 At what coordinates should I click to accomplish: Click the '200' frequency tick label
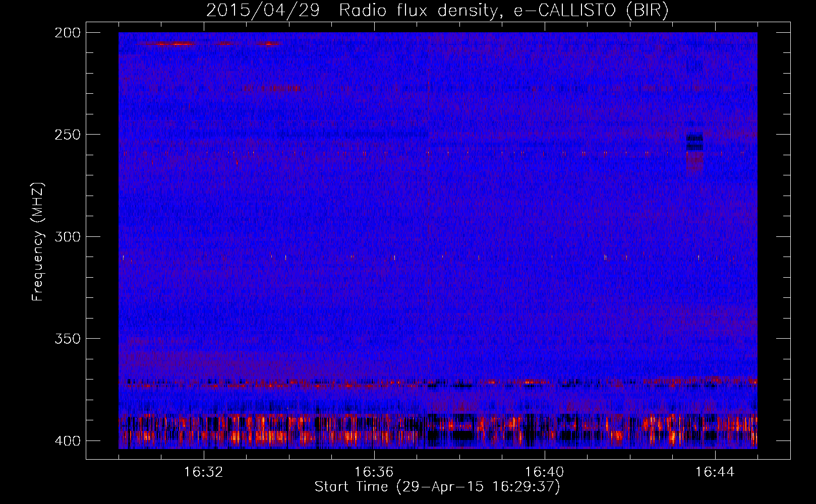(x=67, y=33)
